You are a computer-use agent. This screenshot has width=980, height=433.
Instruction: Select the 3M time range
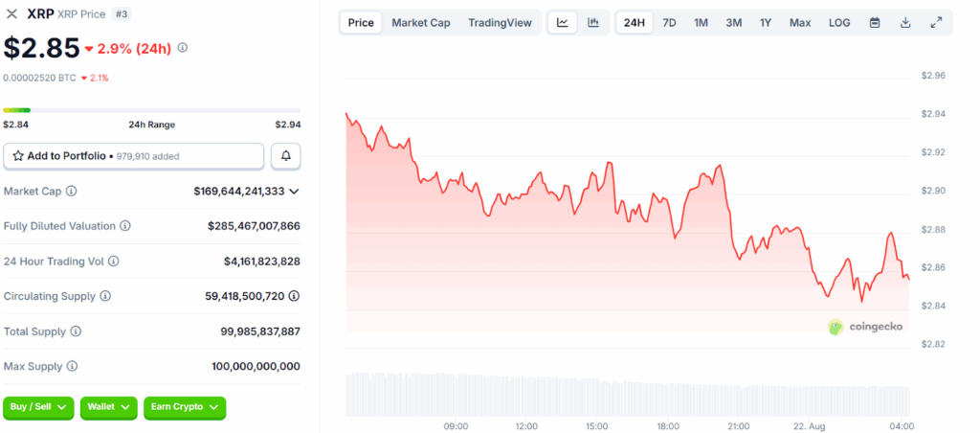point(733,23)
